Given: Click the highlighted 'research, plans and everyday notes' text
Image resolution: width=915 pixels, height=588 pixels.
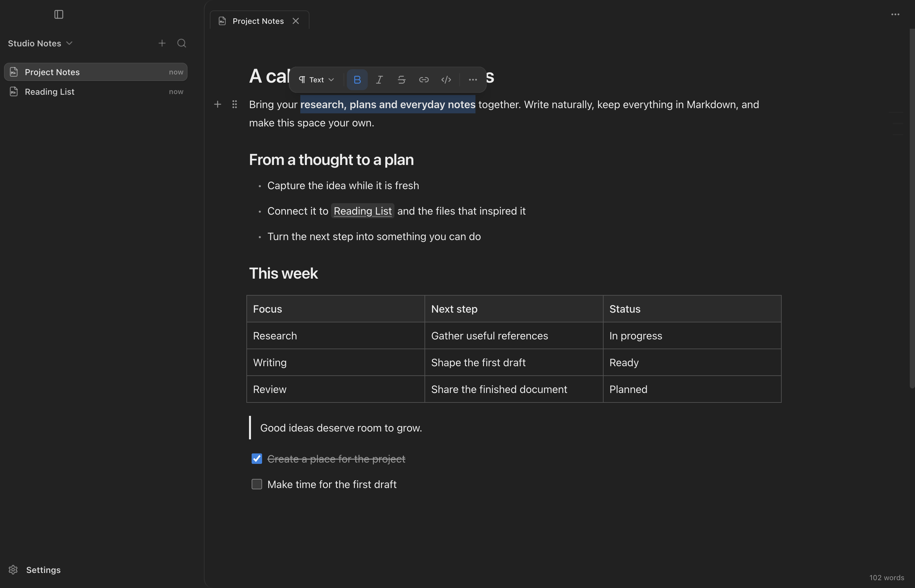Looking at the screenshot, I should coord(388,104).
